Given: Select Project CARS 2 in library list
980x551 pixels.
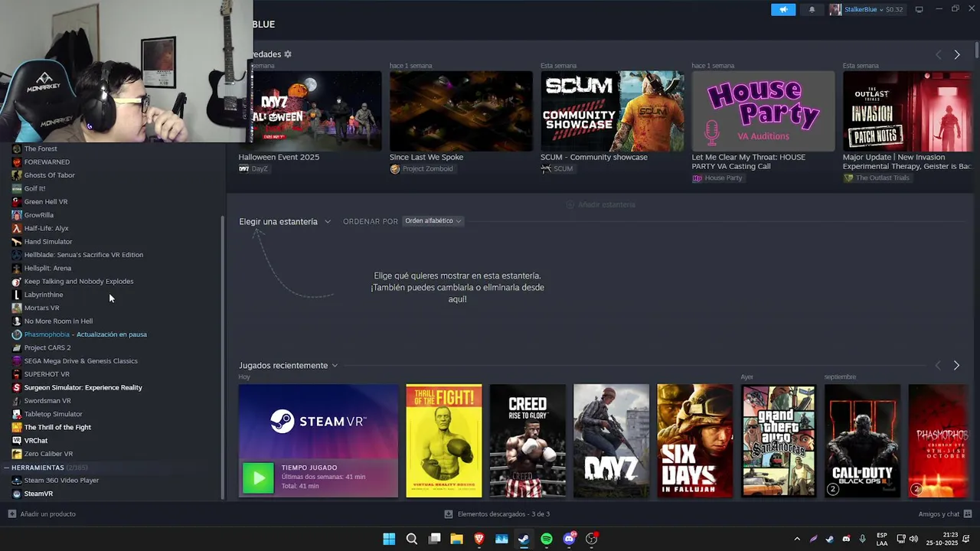Looking at the screenshot, I should pos(47,347).
